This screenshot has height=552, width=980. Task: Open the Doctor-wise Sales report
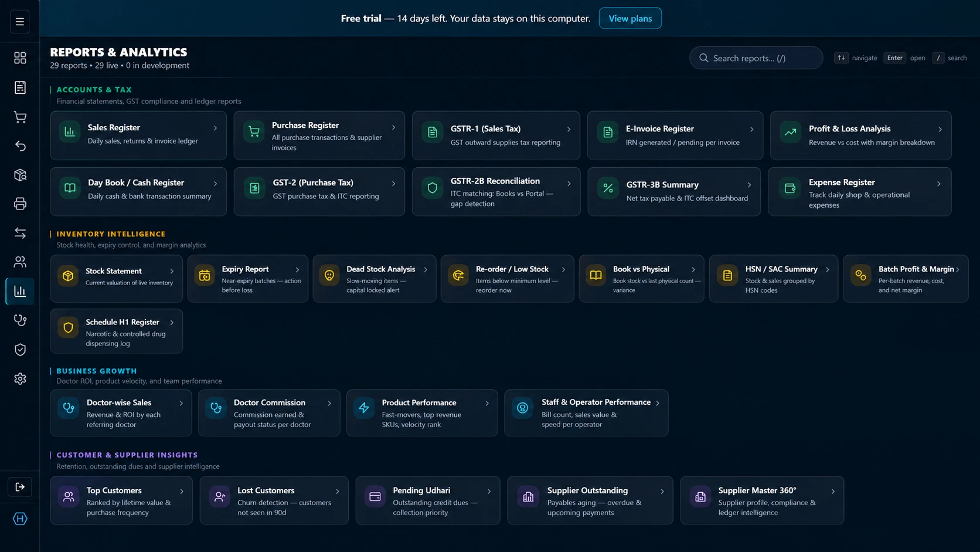(121, 413)
